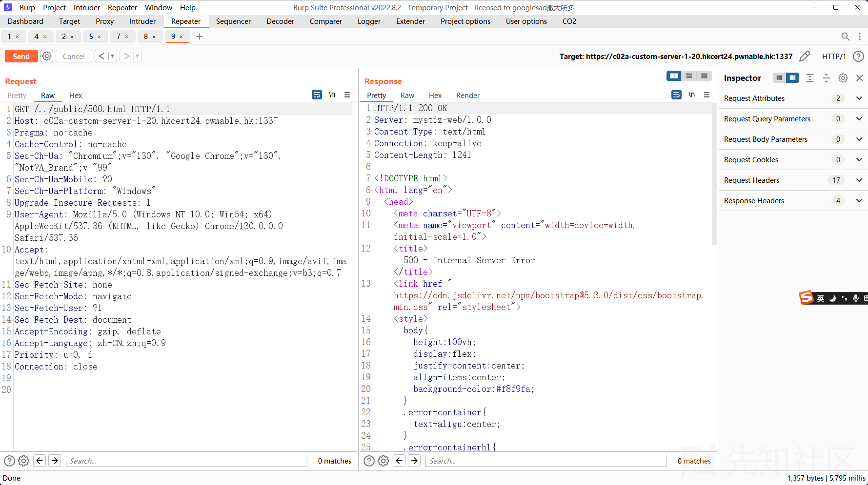Viewport: 868px width, 485px height.
Task: Search across Repeater tabs magnifier icon
Action: click(846, 37)
